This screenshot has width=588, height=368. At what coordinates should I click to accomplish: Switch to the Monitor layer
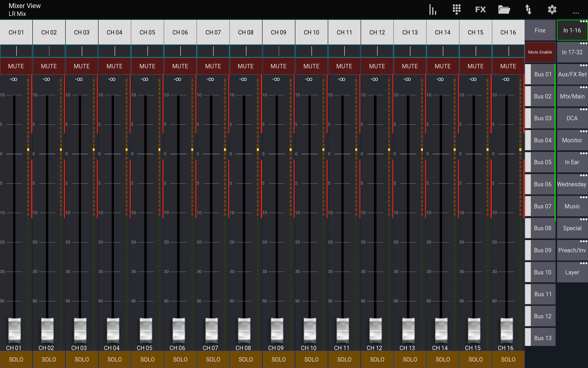point(572,141)
